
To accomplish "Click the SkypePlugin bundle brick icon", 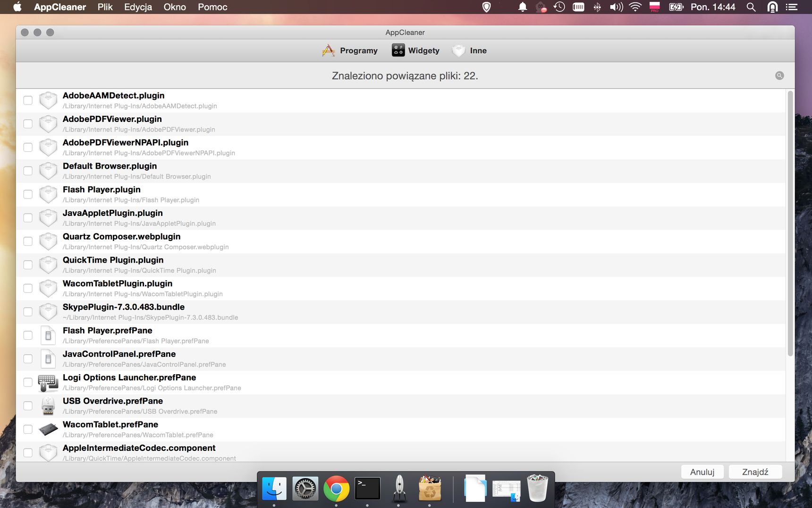I will tap(48, 312).
